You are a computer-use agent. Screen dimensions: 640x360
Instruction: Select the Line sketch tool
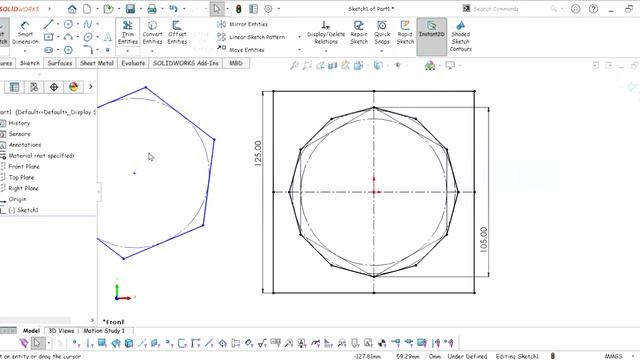pos(49,24)
